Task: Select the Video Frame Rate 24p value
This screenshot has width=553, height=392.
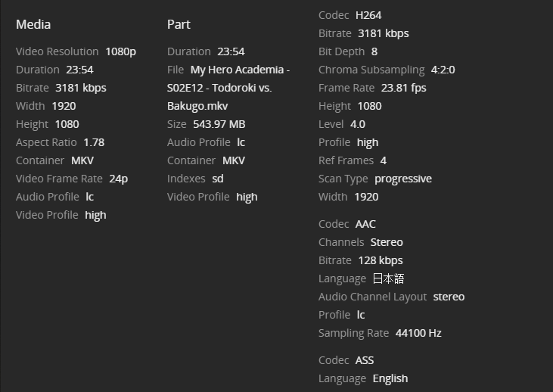Action: click(x=118, y=179)
